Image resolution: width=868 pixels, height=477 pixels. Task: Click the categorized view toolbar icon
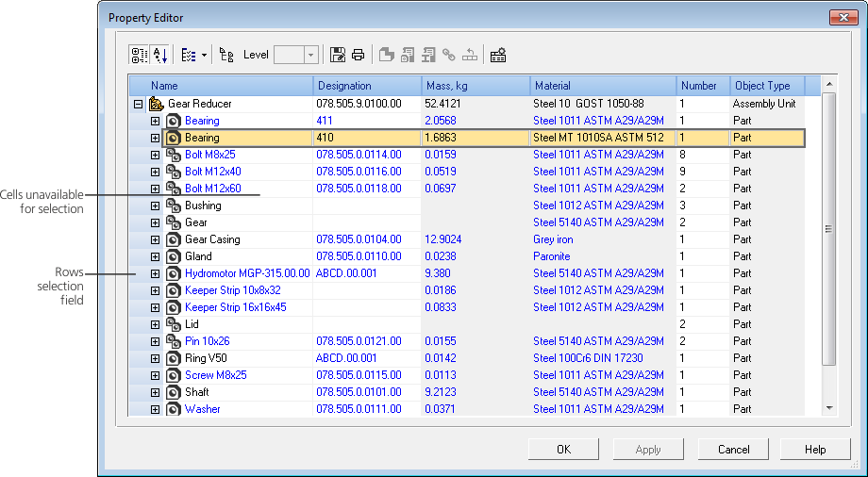point(140,55)
